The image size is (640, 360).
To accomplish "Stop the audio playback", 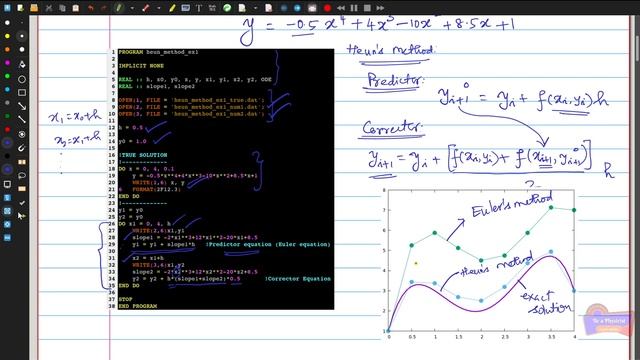I will pyautogui.click(x=367, y=8).
